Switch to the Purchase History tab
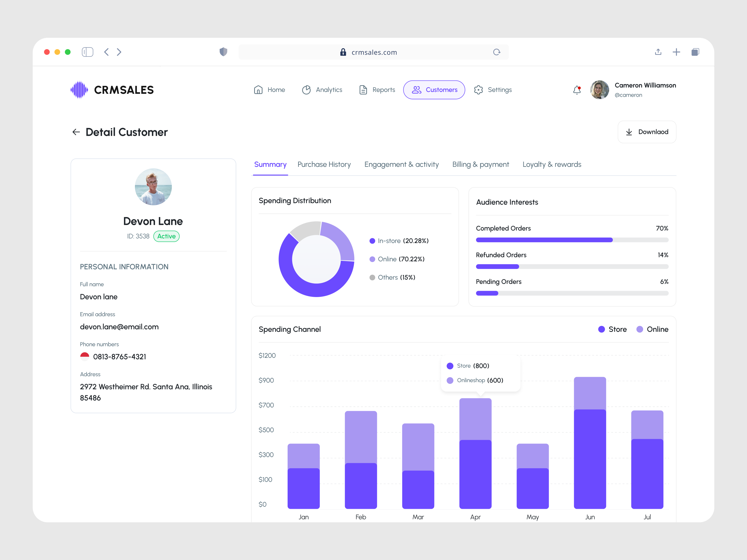The width and height of the screenshot is (747, 560). click(324, 164)
